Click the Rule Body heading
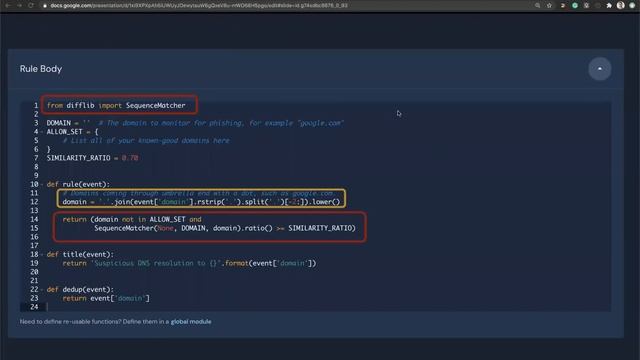This screenshot has height=360, width=640. point(41,69)
